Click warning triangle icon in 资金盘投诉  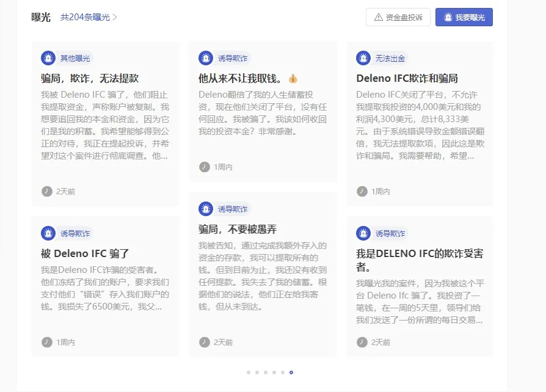[x=379, y=17]
